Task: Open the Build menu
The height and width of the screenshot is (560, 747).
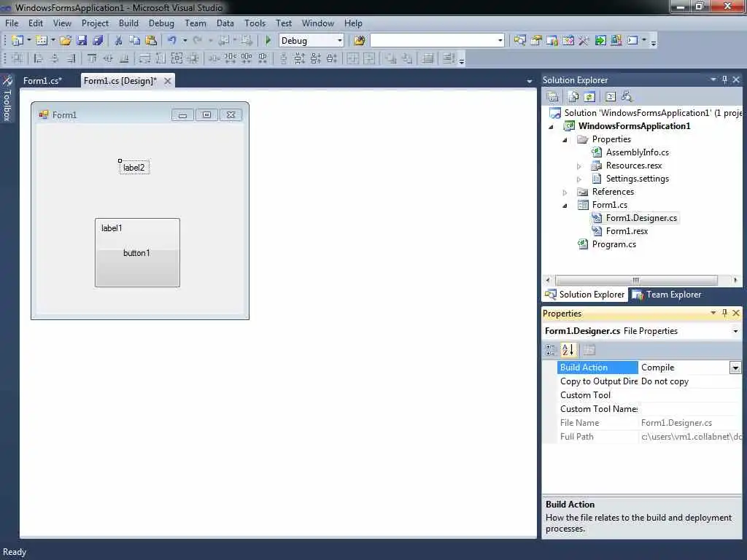Action: (128, 23)
